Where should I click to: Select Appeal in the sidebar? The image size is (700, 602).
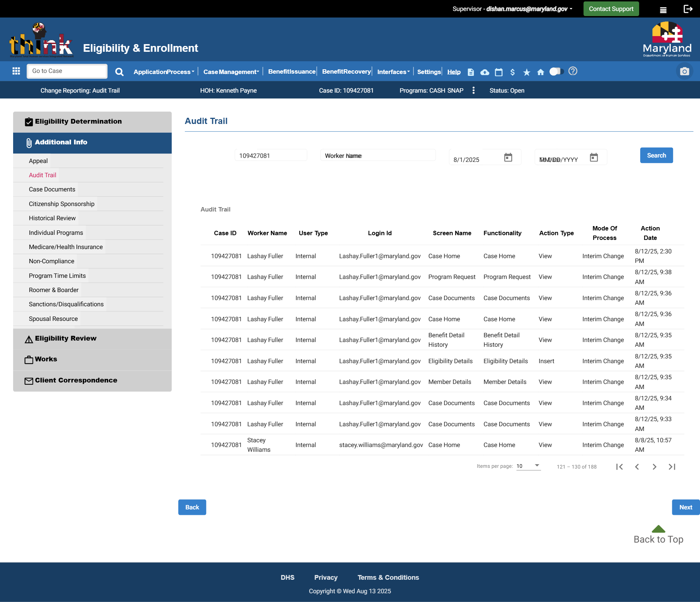tap(38, 161)
